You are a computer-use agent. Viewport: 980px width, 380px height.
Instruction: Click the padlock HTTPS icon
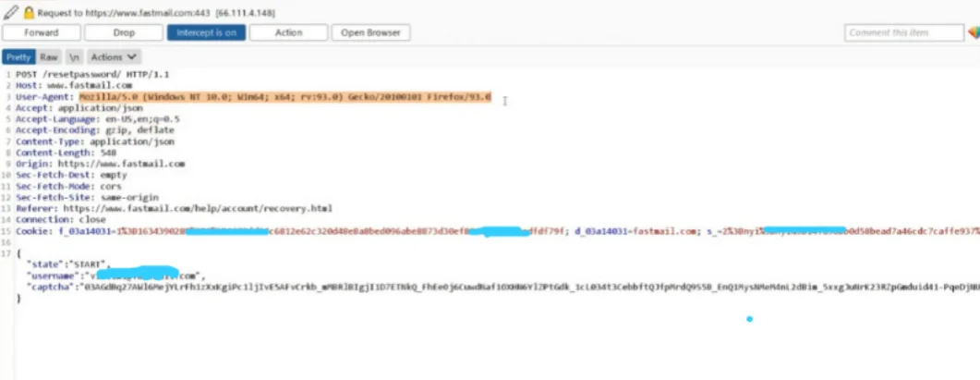click(29, 13)
